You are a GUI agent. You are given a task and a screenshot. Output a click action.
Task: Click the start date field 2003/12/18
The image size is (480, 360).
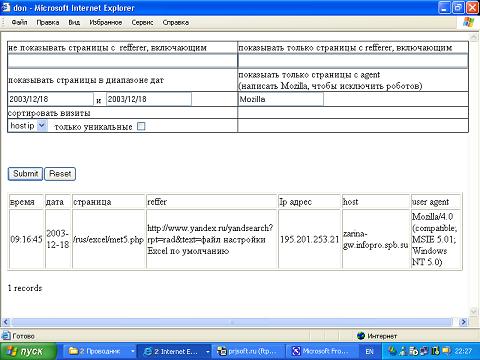[51, 99]
